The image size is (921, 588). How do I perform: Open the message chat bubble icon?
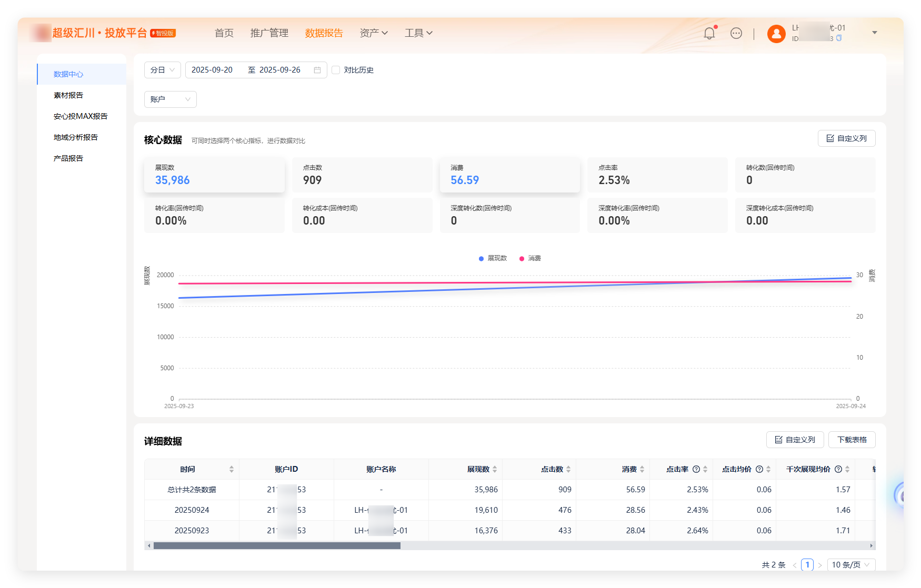coord(736,33)
